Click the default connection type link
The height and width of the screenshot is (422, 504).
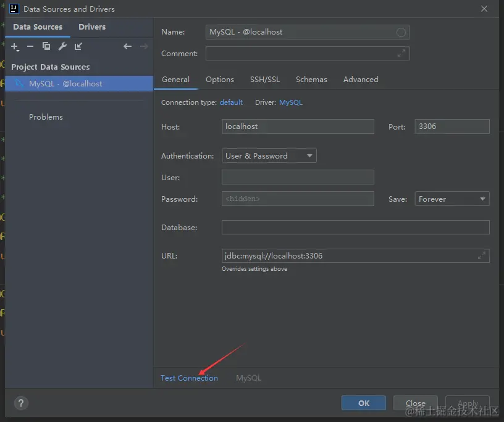[231, 102]
